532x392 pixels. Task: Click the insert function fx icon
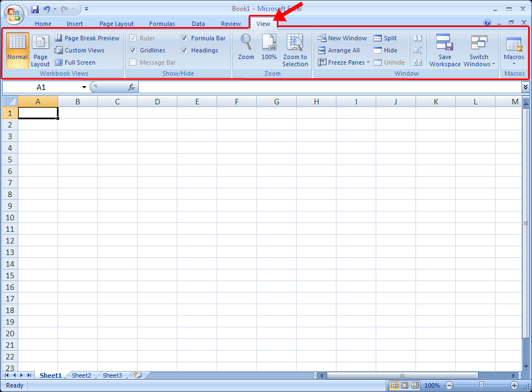131,87
